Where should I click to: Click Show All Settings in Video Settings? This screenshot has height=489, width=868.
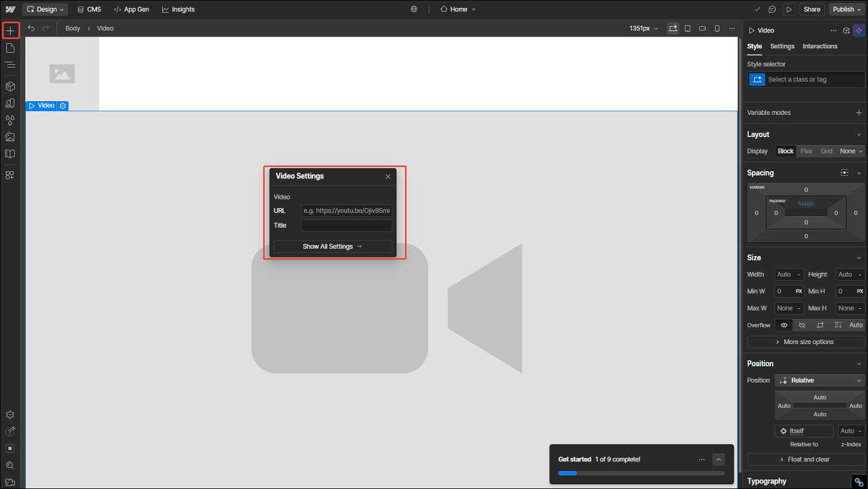click(332, 246)
